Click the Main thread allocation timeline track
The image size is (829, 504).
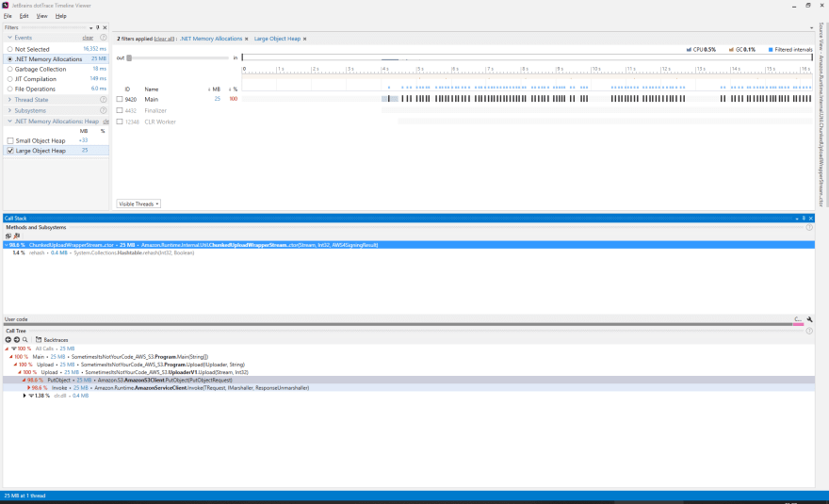click(x=528, y=99)
